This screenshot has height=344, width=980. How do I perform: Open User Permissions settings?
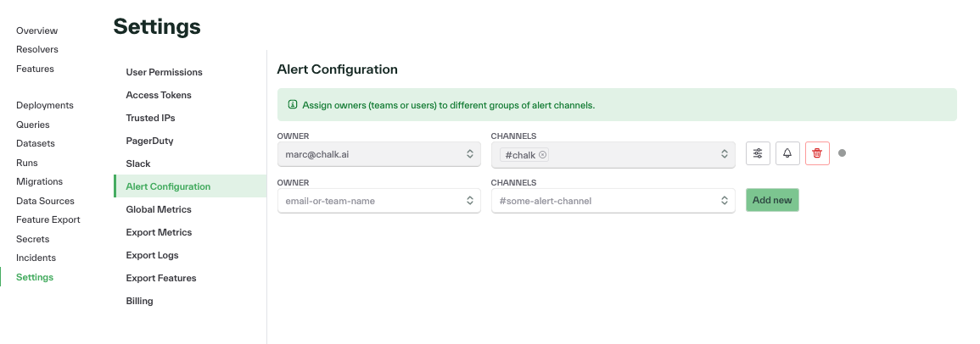tap(165, 72)
